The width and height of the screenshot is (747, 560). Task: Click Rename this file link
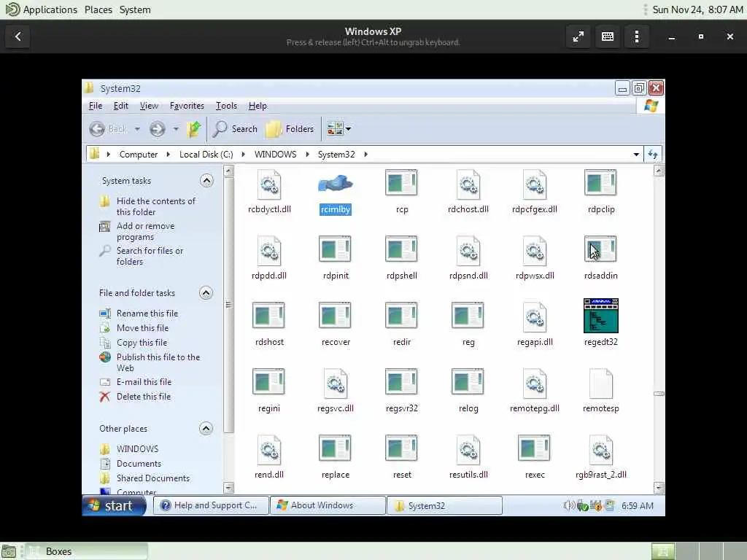[147, 314]
